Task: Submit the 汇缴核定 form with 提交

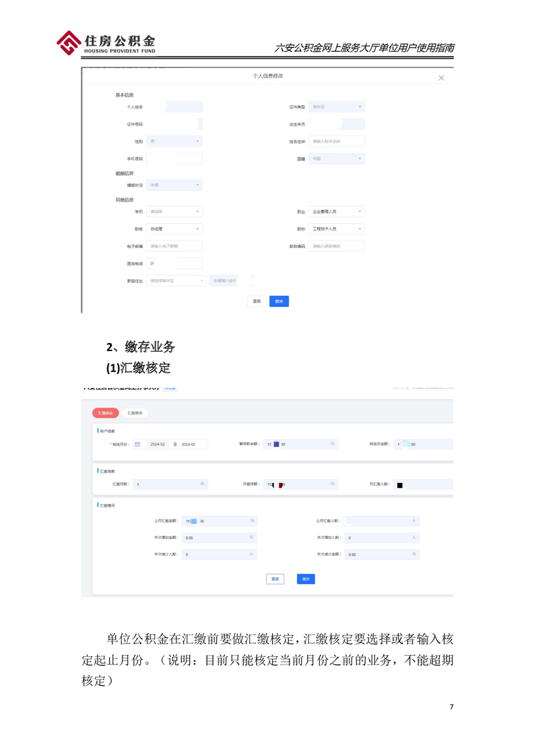Action: click(x=306, y=579)
